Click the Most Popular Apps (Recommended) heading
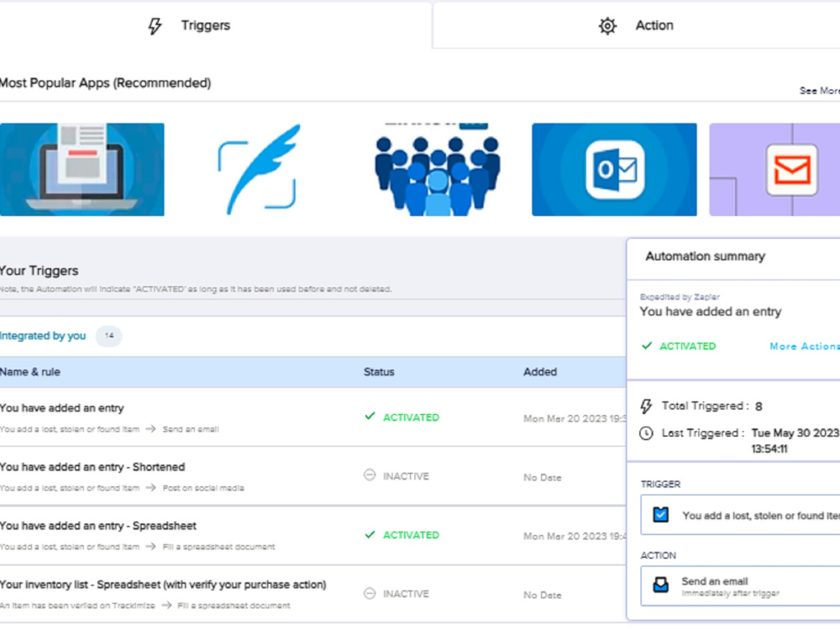 tap(105, 83)
